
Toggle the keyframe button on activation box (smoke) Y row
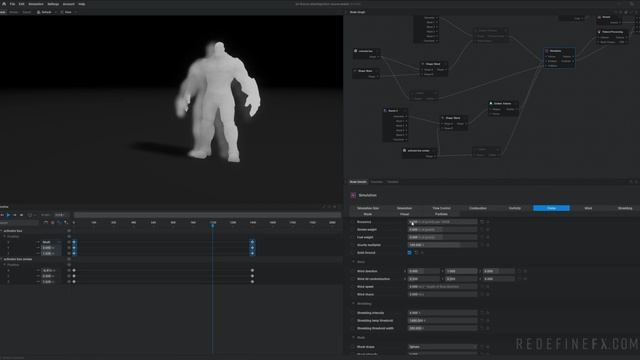69,276
